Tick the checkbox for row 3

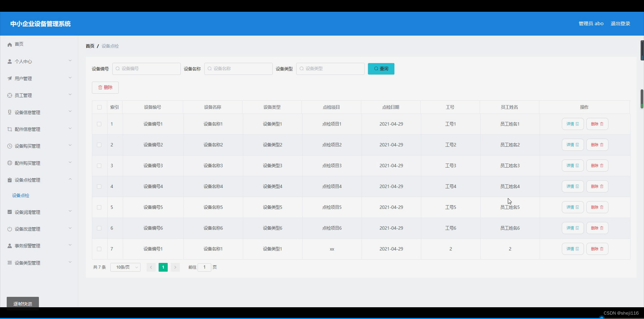pos(99,166)
